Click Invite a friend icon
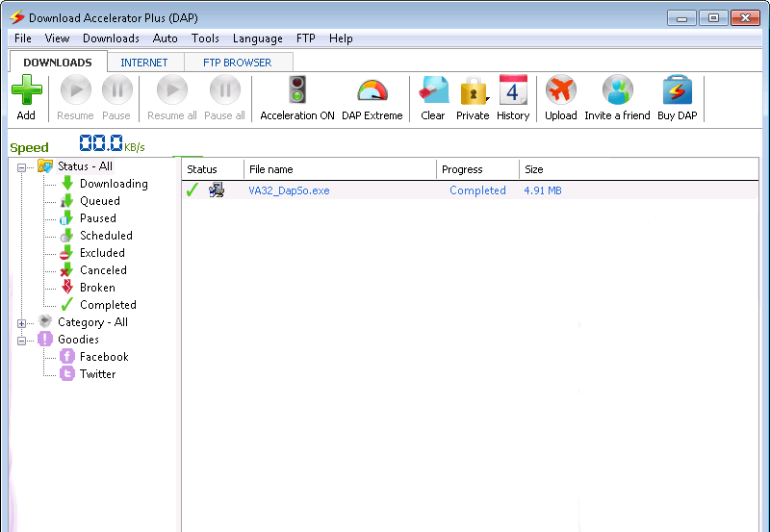 (x=617, y=92)
